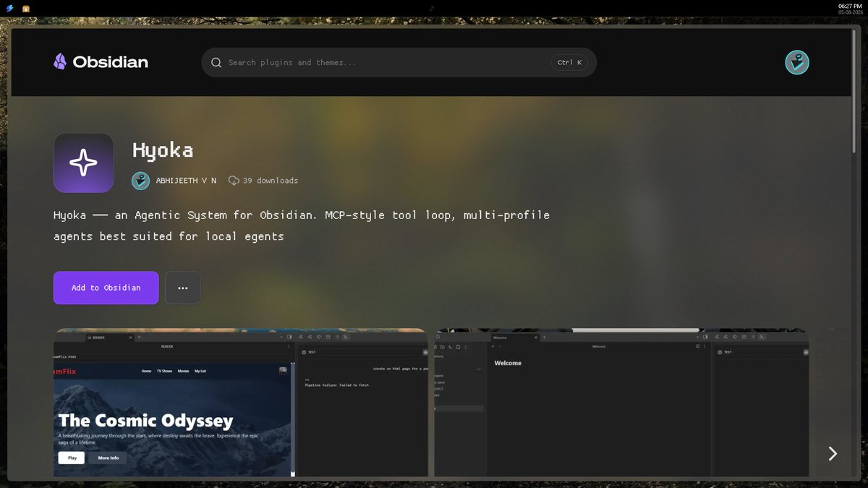Open the author avatar beside ABHIJEETH V N
Viewport: 868px width, 488px height.
point(140,181)
